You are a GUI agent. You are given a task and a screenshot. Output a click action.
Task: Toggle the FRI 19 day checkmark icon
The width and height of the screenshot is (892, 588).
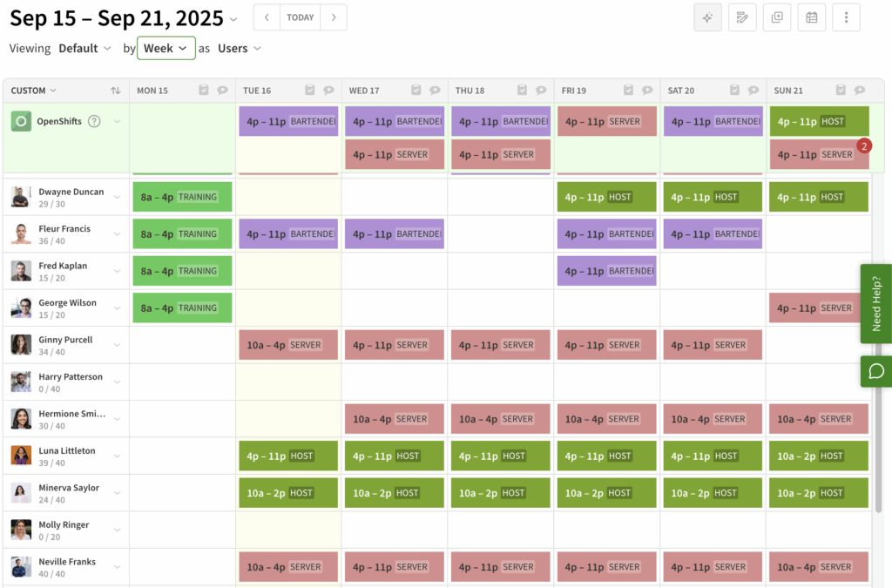(629, 90)
